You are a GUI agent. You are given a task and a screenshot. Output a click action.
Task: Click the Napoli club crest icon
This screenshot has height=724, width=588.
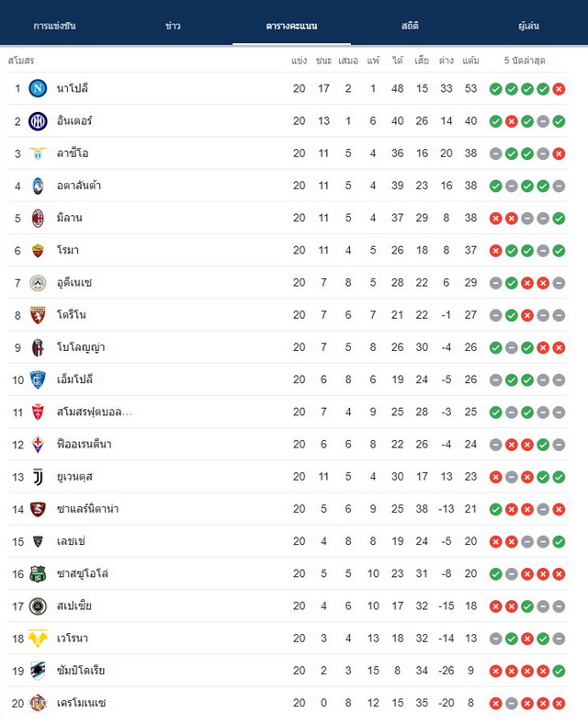38,88
